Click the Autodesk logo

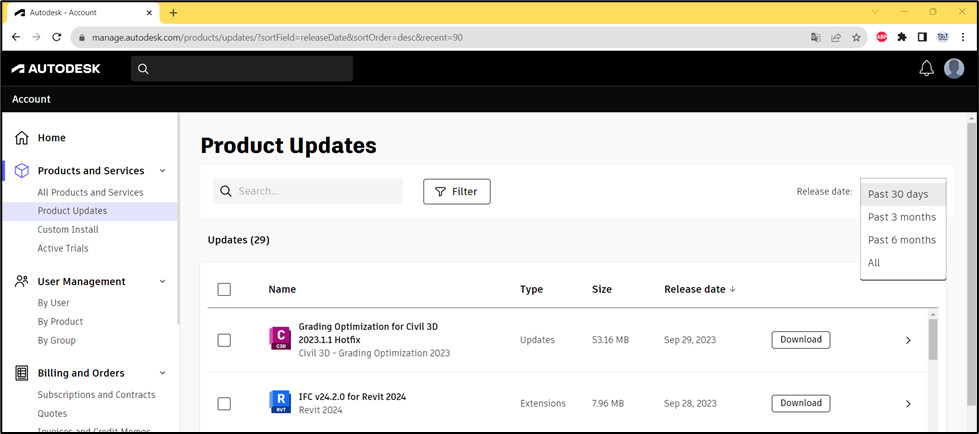coord(56,69)
